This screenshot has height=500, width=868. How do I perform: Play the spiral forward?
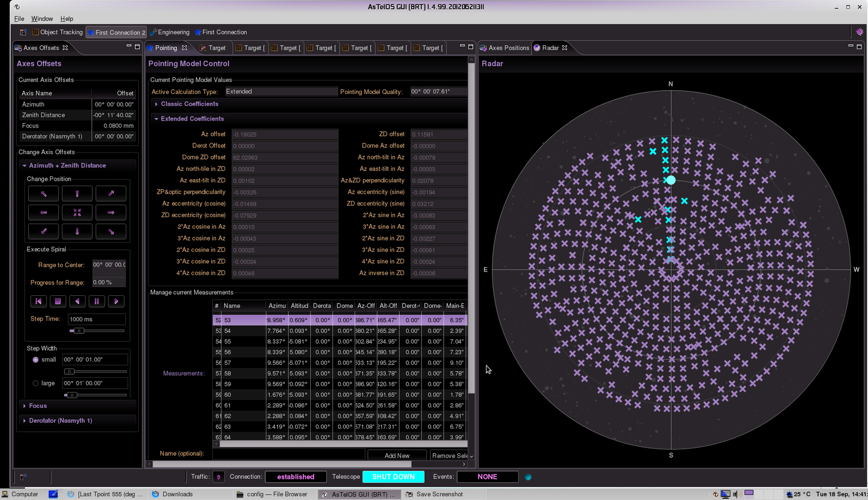(x=116, y=301)
